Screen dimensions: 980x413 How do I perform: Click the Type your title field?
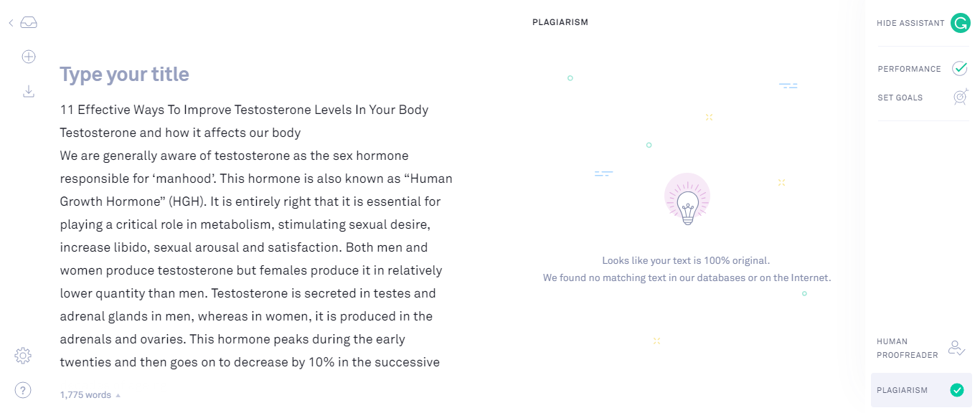(x=124, y=75)
